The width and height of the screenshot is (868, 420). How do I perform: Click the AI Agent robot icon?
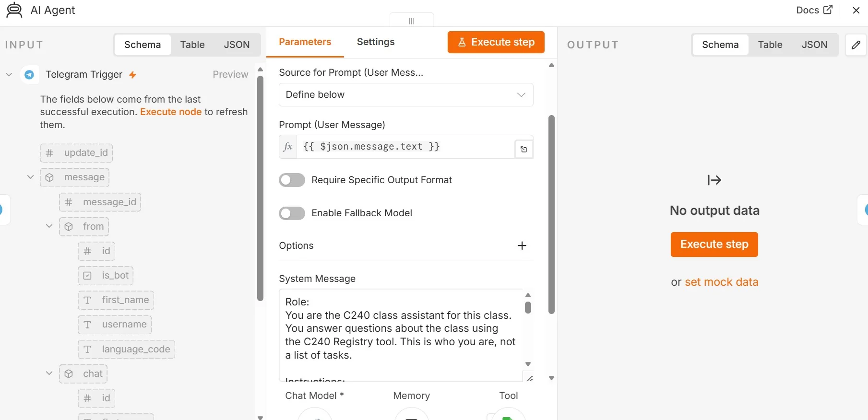14,10
